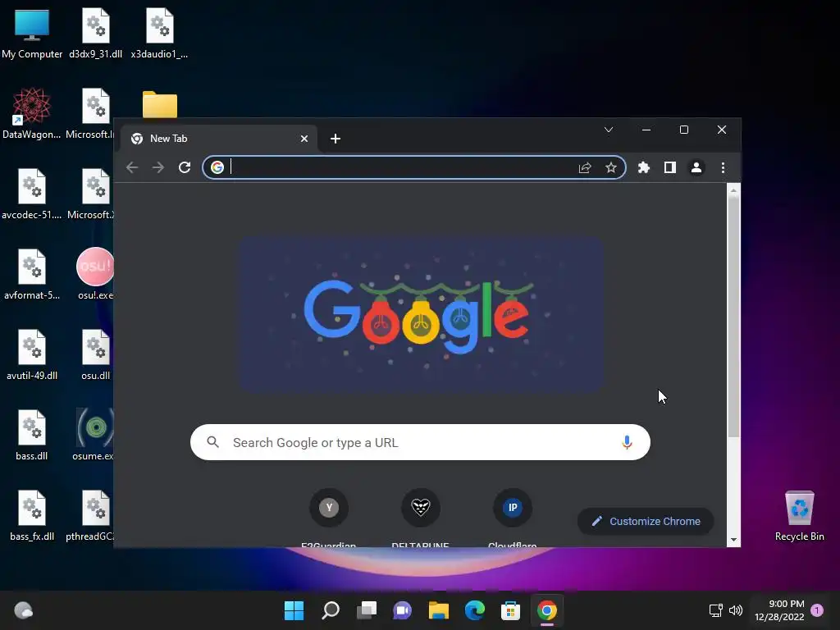Select osume.exe on the desktop
Image resolution: width=840 pixels, height=630 pixels.
[x=94, y=435]
